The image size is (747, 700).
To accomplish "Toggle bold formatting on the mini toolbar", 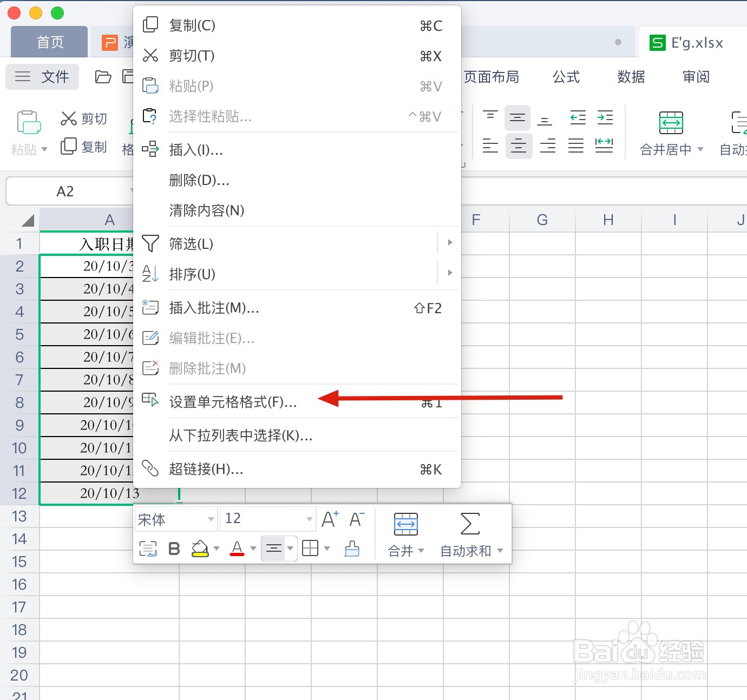I will [173, 548].
